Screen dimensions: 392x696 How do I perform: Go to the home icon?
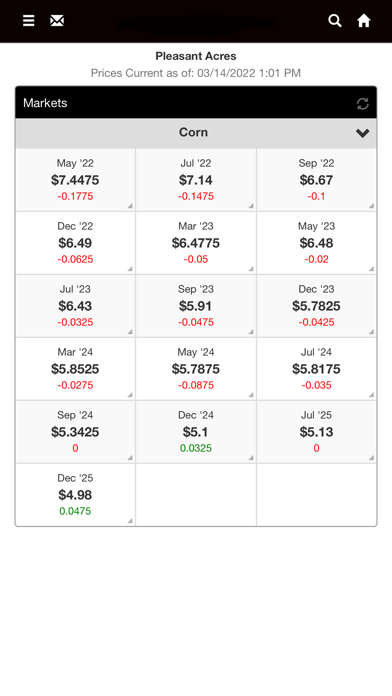(x=364, y=20)
